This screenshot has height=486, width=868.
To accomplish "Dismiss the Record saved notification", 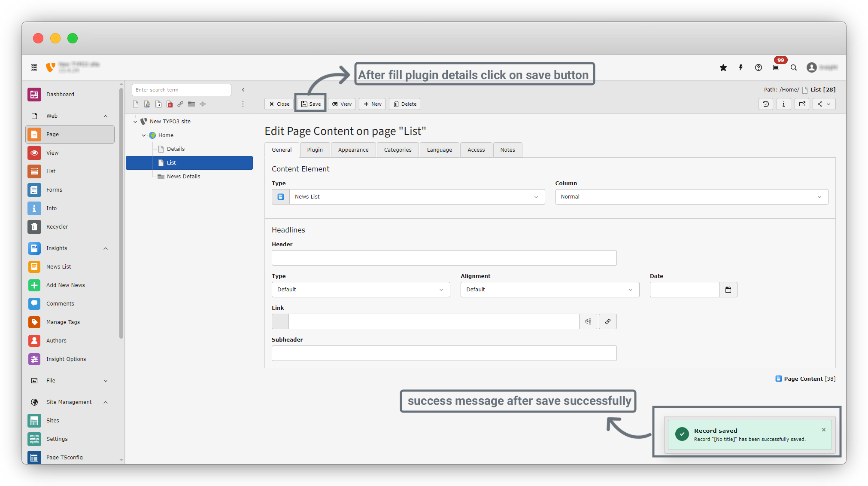I will (823, 430).
